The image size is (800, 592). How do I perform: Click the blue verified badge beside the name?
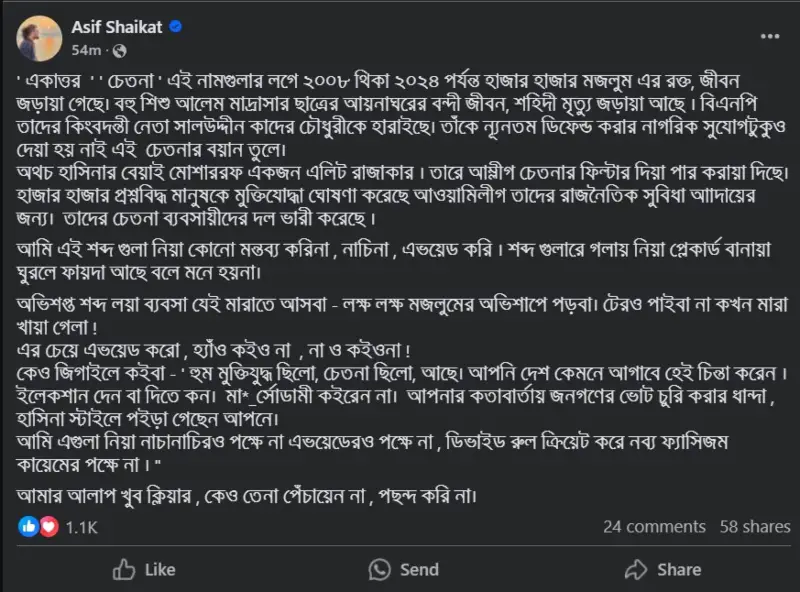point(176,27)
